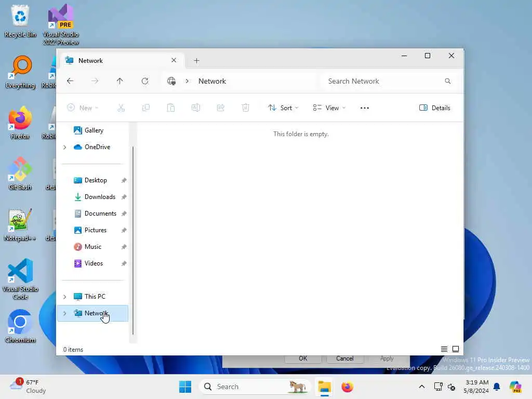Image resolution: width=532 pixels, height=399 pixels.
Task: Click the Delete trash icon
Action: pos(245,108)
